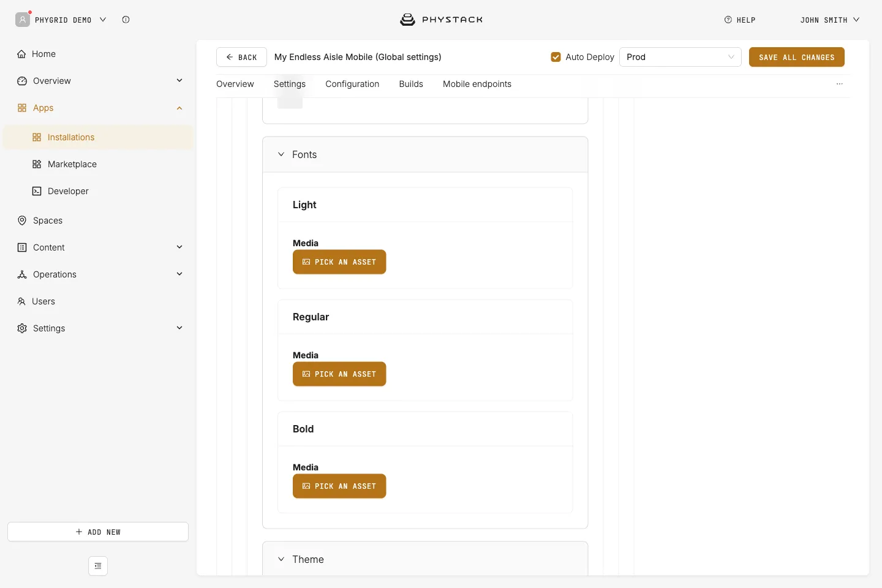
Task: Open the John Smith user menu
Action: click(x=830, y=20)
